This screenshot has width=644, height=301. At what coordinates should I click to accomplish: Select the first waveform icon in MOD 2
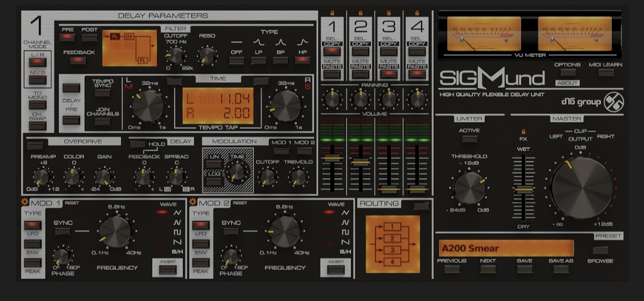pos(345,212)
